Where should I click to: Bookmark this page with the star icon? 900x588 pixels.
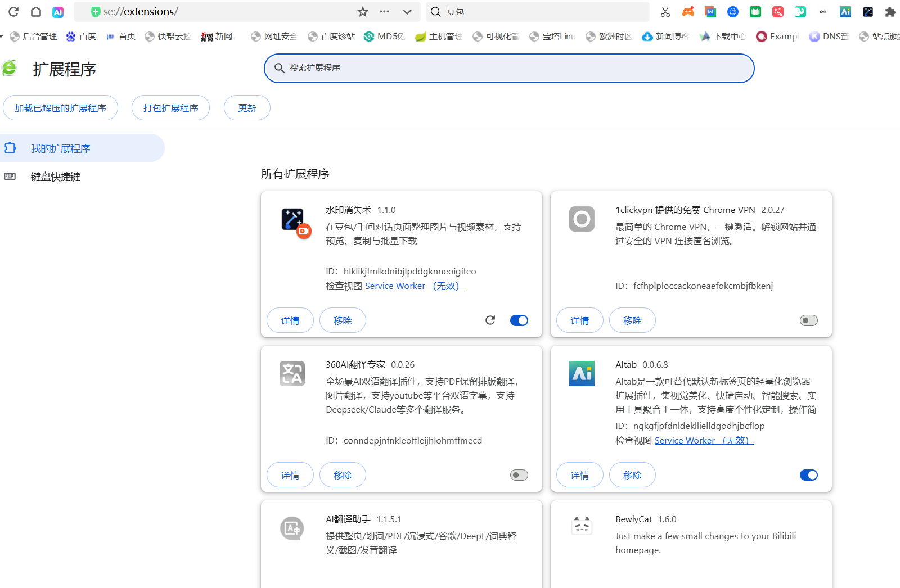click(363, 12)
